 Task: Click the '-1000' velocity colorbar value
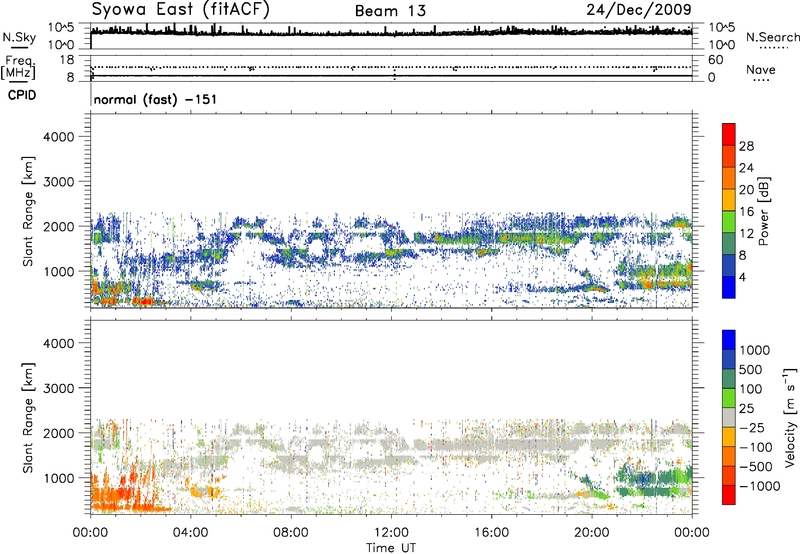tap(760, 486)
